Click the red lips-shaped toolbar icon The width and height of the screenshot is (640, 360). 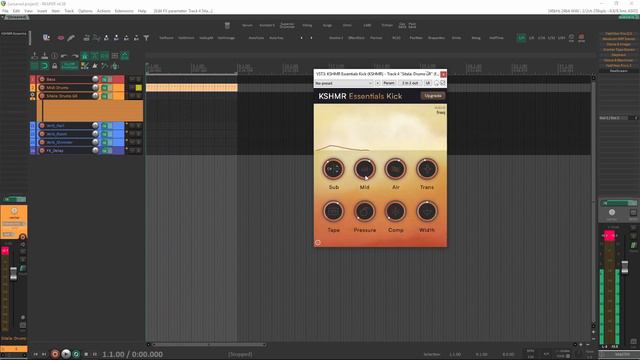[60, 38]
